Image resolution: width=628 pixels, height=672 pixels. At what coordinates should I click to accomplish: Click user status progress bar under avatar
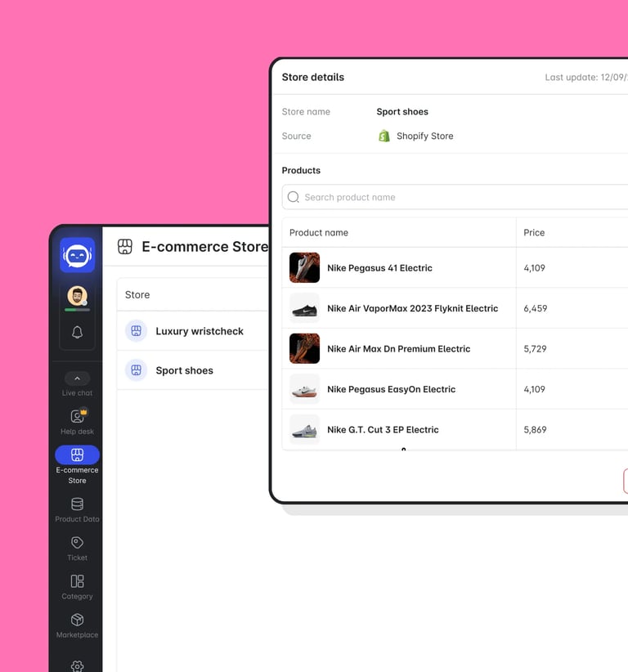click(x=77, y=309)
